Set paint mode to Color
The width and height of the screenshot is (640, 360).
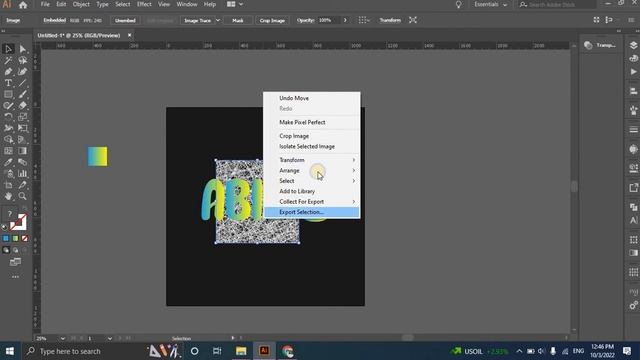6,238
